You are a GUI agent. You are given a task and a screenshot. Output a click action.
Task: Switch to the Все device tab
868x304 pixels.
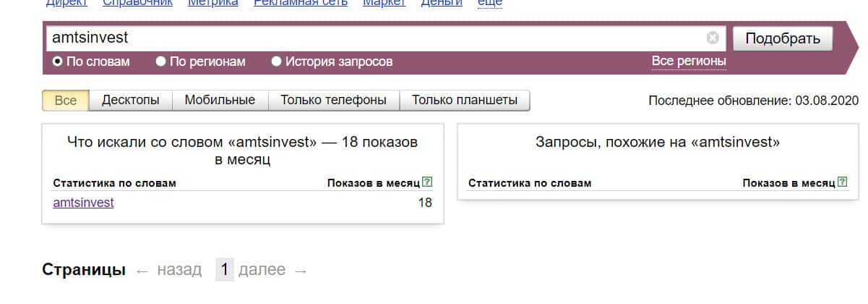click(x=66, y=100)
